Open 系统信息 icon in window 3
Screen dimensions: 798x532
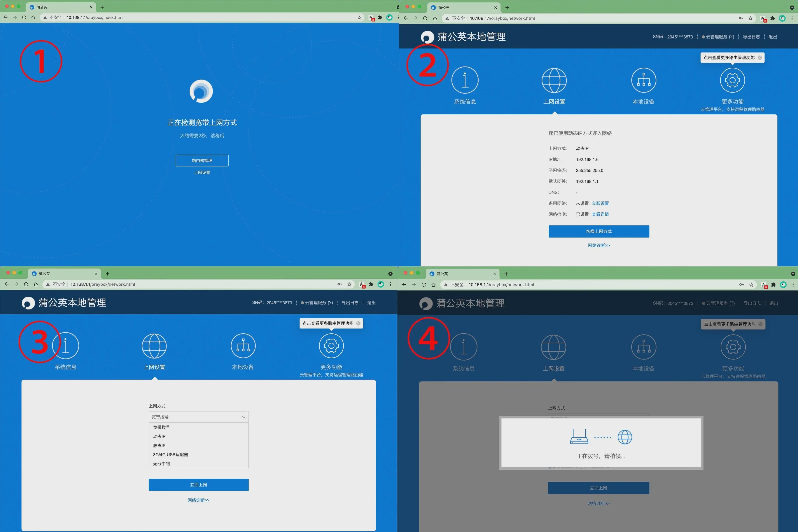click(x=65, y=345)
